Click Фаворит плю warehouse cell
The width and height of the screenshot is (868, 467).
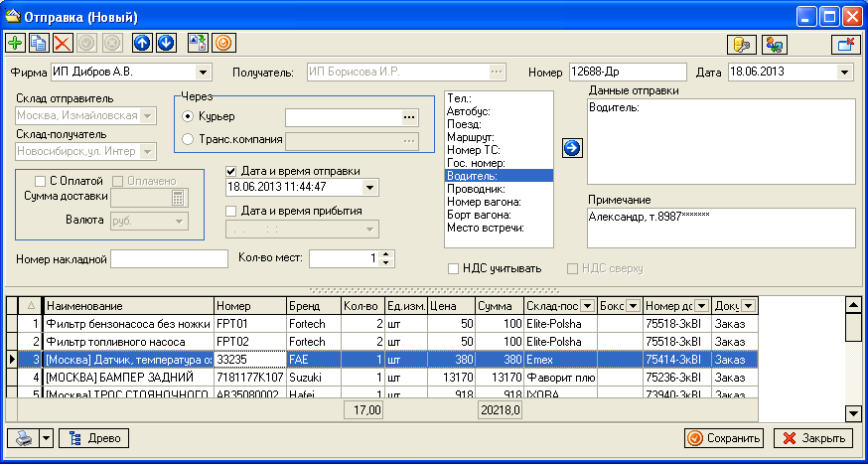pyautogui.click(x=560, y=378)
